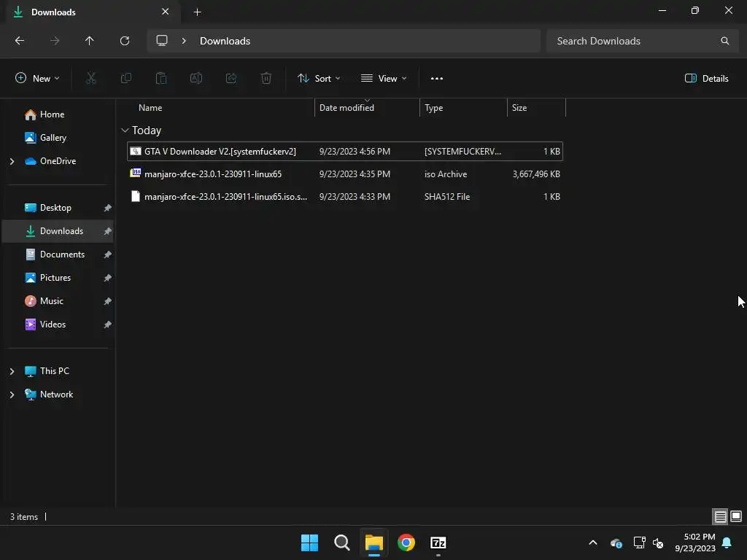Expand OneDrive in navigation pane

click(x=12, y=161)
